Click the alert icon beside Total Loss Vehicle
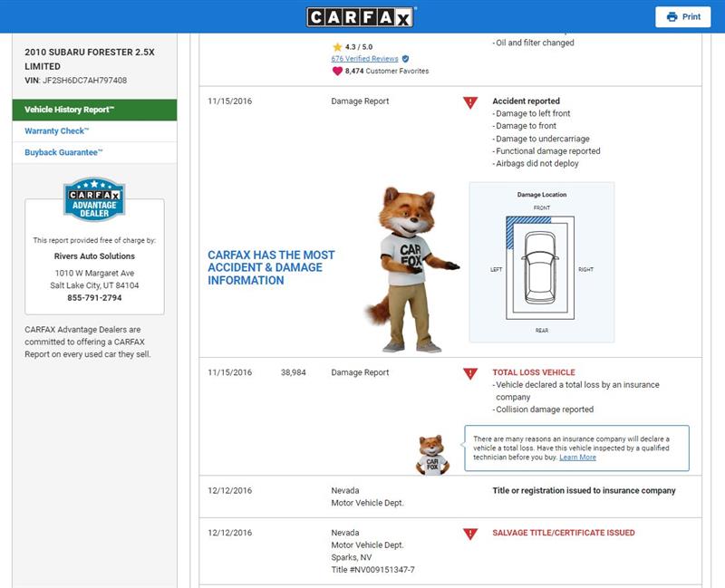This screenshot has width=725, height=588. pyautogui.click(x=469, y=373)
